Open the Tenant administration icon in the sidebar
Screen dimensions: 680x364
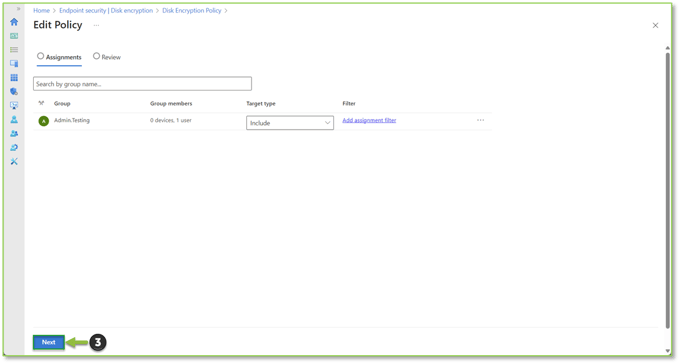(14, 148)
